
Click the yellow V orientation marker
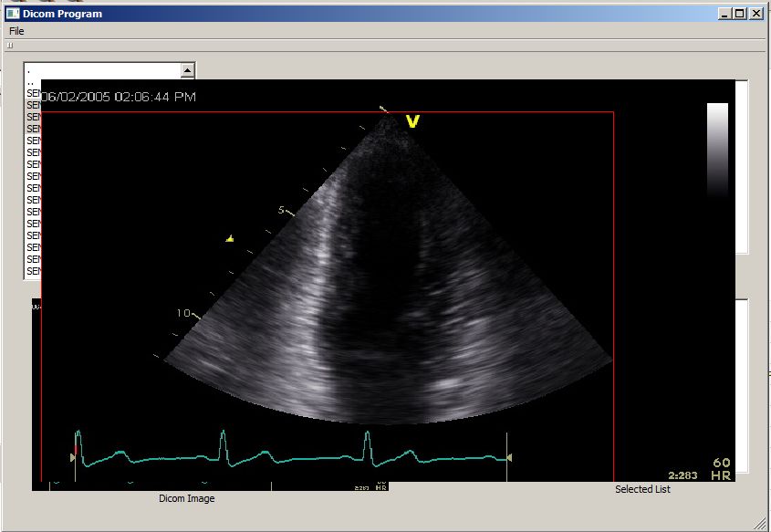(412, 121)
